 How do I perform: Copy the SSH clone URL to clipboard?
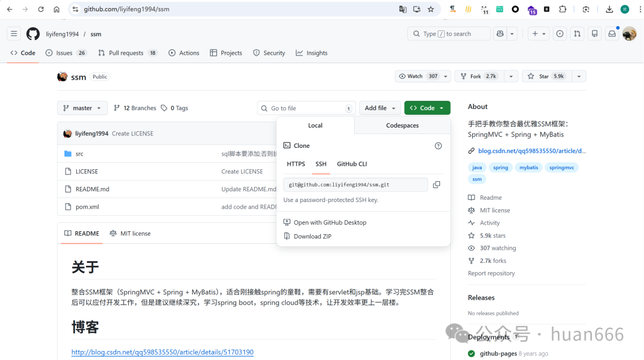point(436,185)
